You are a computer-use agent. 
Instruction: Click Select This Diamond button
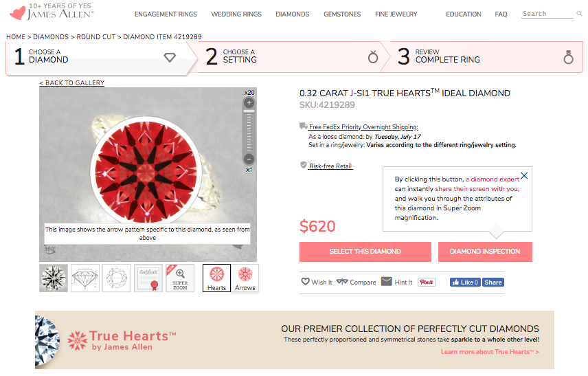pos(365,252)
